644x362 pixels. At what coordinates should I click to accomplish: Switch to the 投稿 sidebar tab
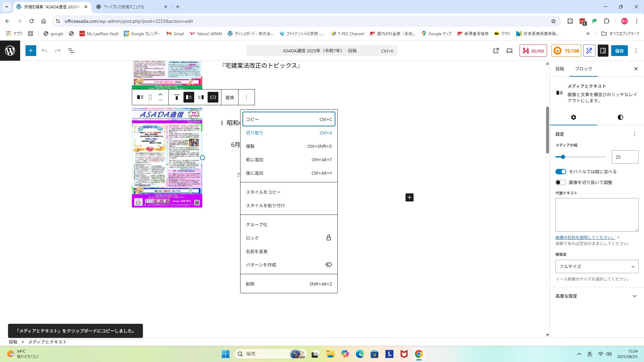coord(559,69)
